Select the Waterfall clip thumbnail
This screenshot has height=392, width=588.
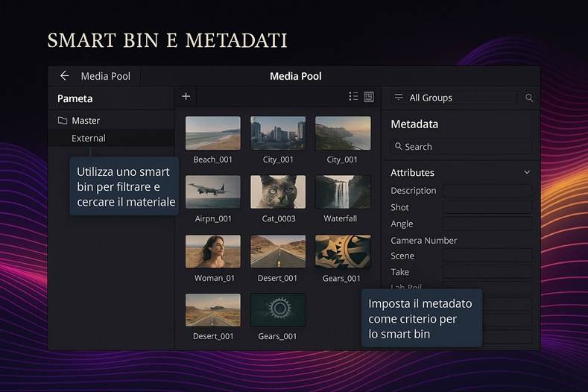tap(343, 192)
